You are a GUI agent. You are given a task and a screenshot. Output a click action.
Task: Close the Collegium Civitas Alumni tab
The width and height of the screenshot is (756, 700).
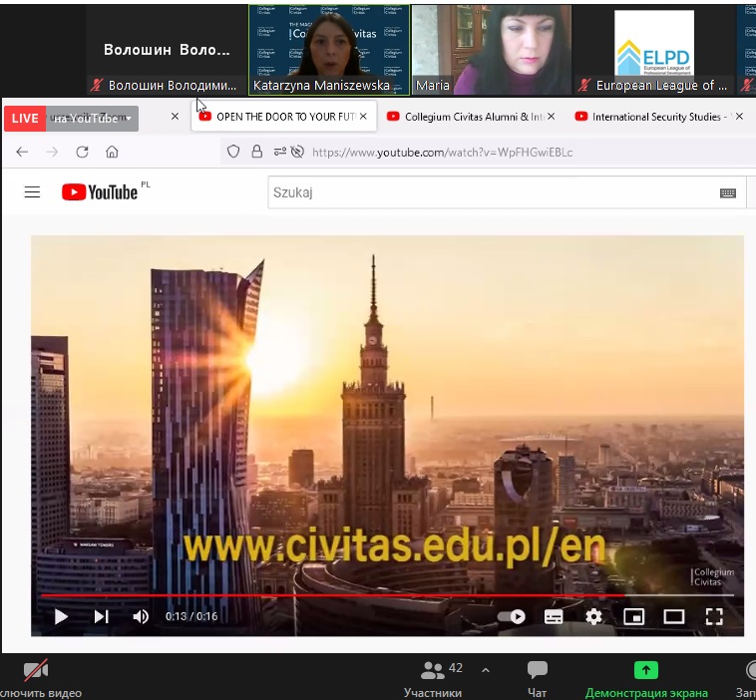point(552,117)
